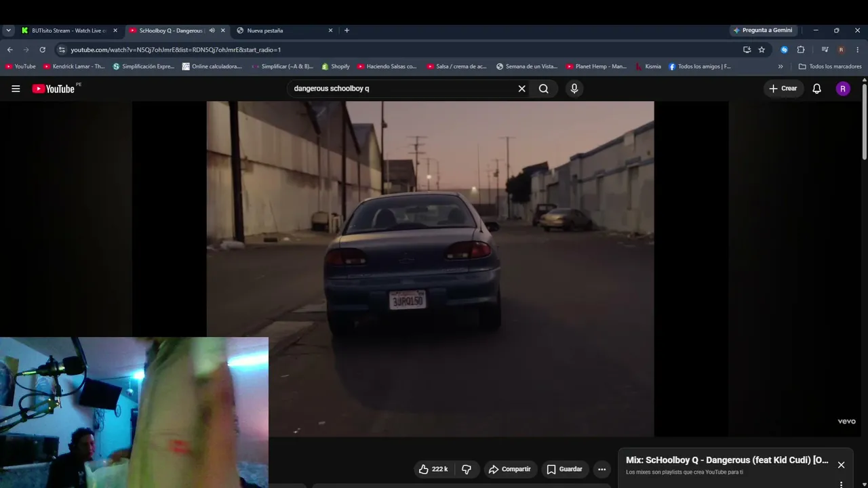Image resolution: width=868 pixels, height=488 pixels.
Task: Open the Kendrick Lamar bookmark
Action: (74, 66)
